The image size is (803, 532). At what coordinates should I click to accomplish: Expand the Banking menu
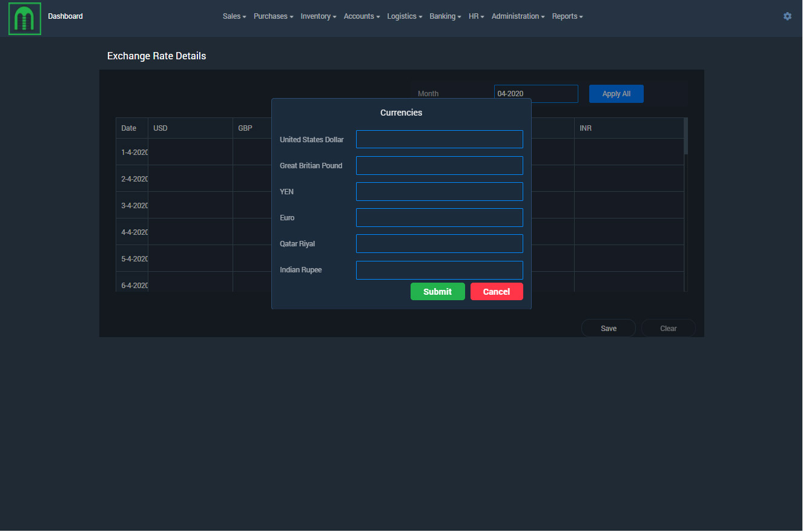445,16
